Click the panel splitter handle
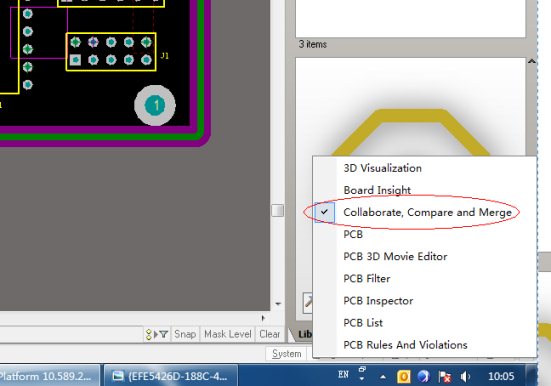The width and height of the screenshot is (551, 386). tap(278, 211)
